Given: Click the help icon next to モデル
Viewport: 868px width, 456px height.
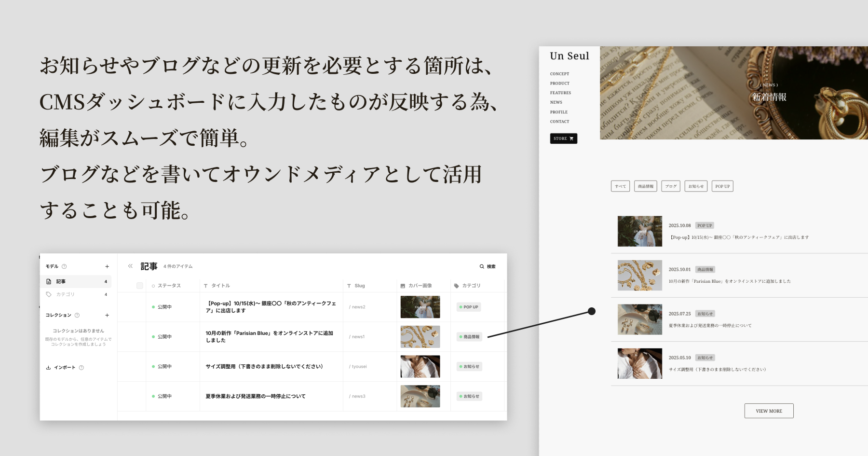Looking at the screenshot, I should pos(64,266).
